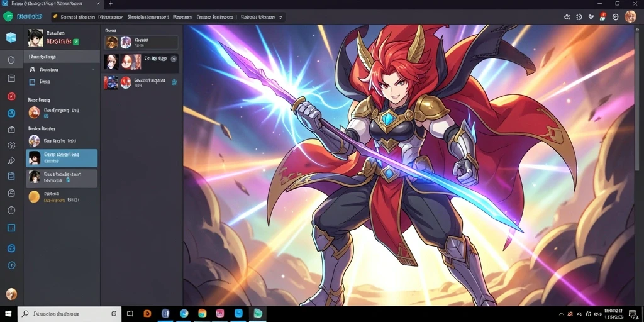Open the green active app icon on taskbar
The width and height of the screenshot is (644, 322).
(x=257, y=314)
